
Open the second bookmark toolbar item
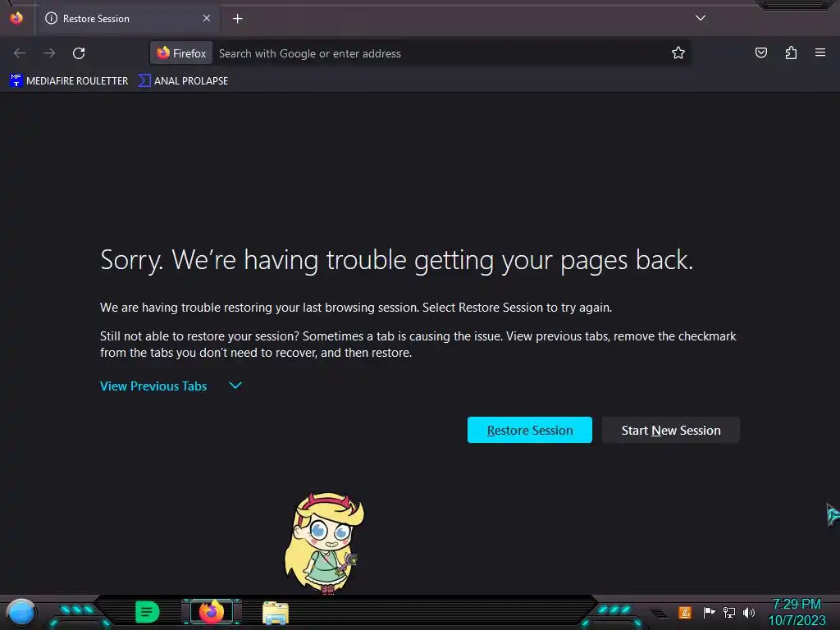coord(183,81)
